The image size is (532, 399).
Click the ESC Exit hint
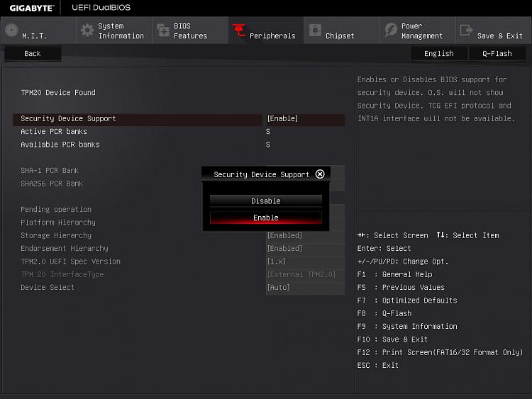coord(377,365)
